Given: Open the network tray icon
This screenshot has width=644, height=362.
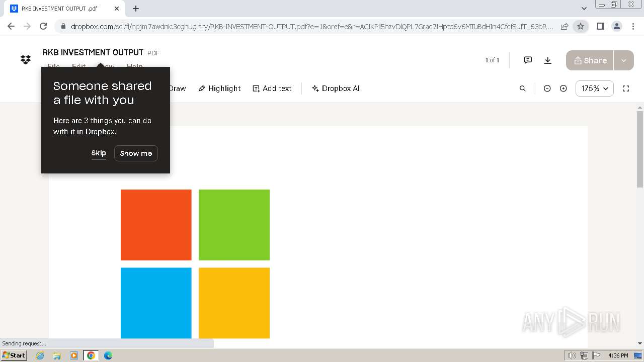Looking at the screenshot, I should point(584,355).
